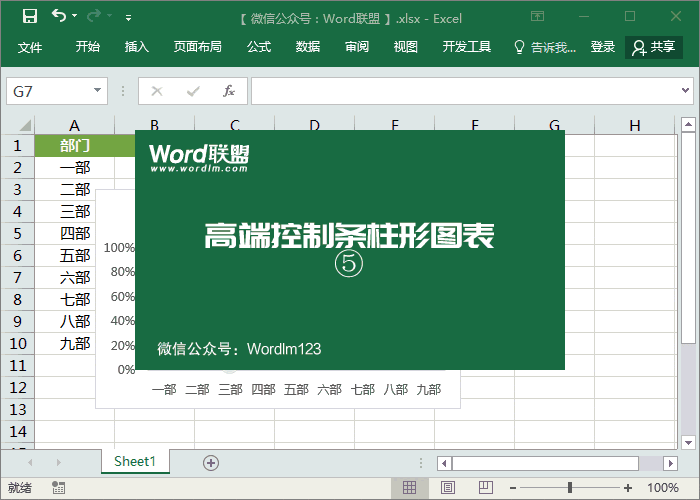700x500 pixels.
Task: Click vertical scrollbar down arrow
Action: point(688,443)
